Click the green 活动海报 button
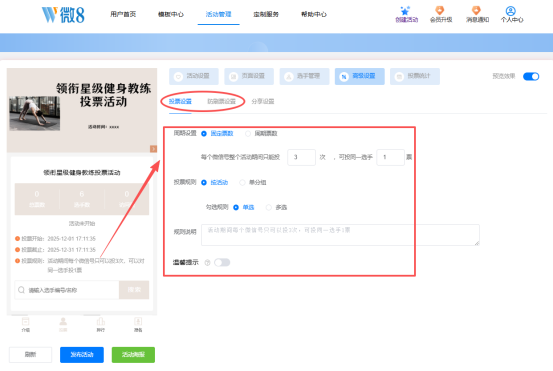This screenshot has height=371, width=553. pyautogui.click(x=133, y=354)
